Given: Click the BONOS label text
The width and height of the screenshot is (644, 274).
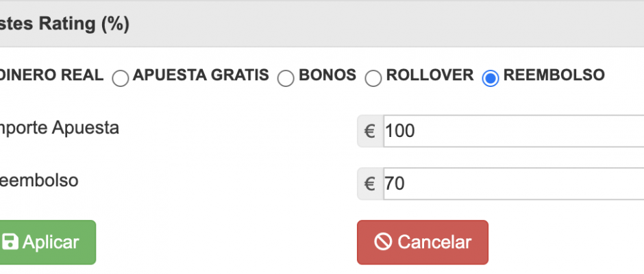Looking at the screenshot, I should click(x=327, y=75).
